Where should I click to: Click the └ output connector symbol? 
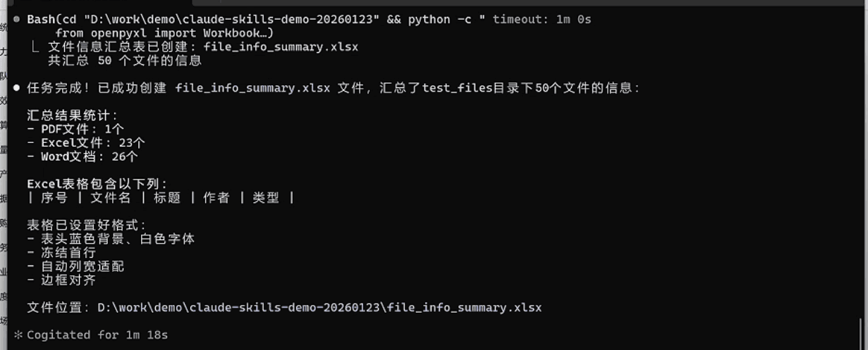pos(35,47)
